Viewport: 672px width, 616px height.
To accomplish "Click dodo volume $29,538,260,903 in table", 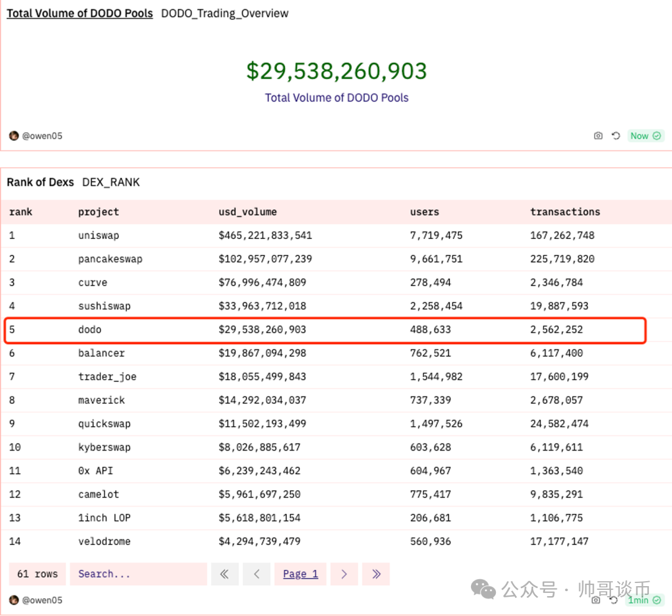I will pos(263,330).
